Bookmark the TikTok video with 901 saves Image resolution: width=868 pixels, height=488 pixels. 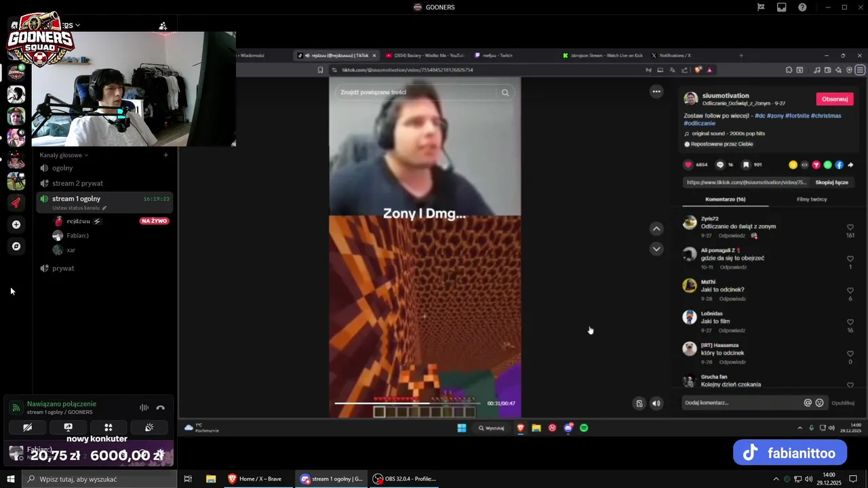click(746, 165)
